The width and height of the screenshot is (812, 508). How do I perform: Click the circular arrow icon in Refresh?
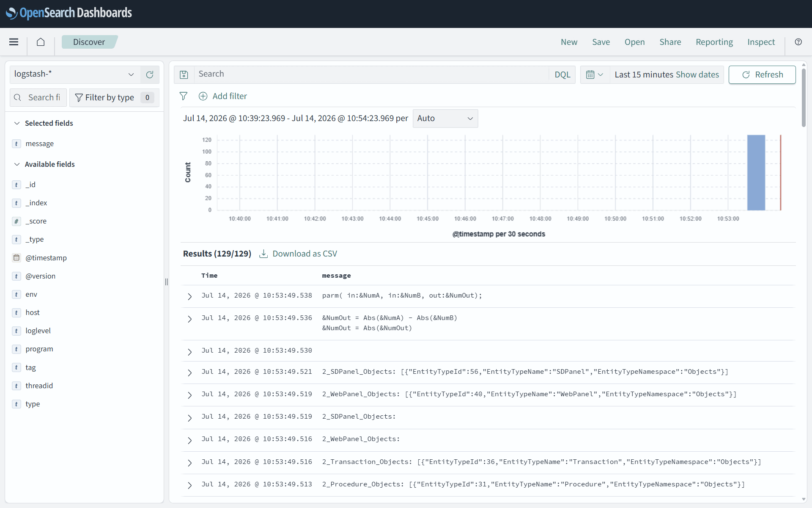click(746, 75)
